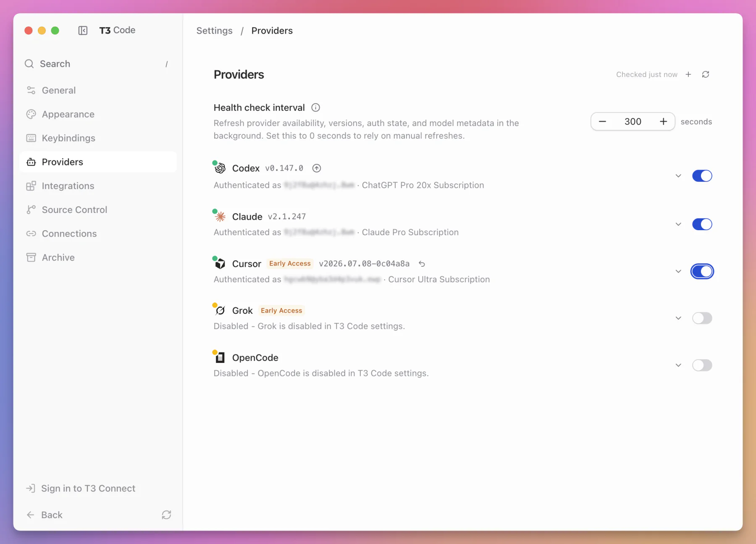756x544 pixels.
Task: Focus the Search field in sidebar
Action: pyautogui.click(x=98, y=64)
